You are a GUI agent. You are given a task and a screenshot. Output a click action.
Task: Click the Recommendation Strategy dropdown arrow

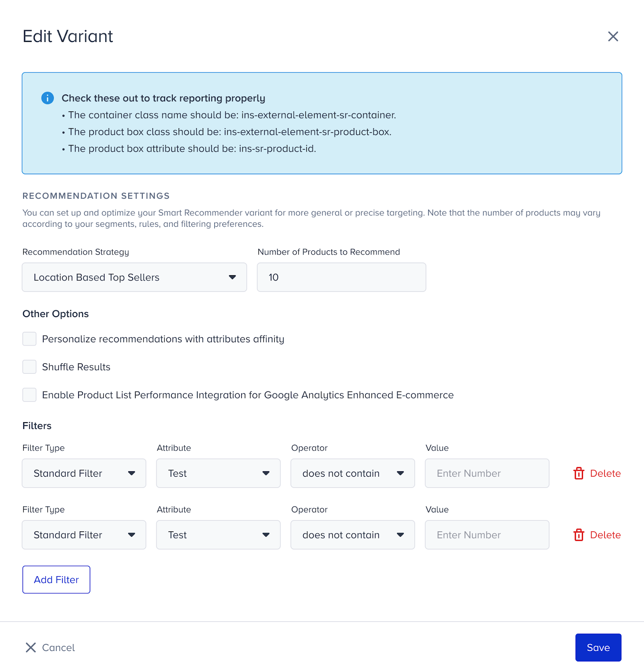click(232, 277)
